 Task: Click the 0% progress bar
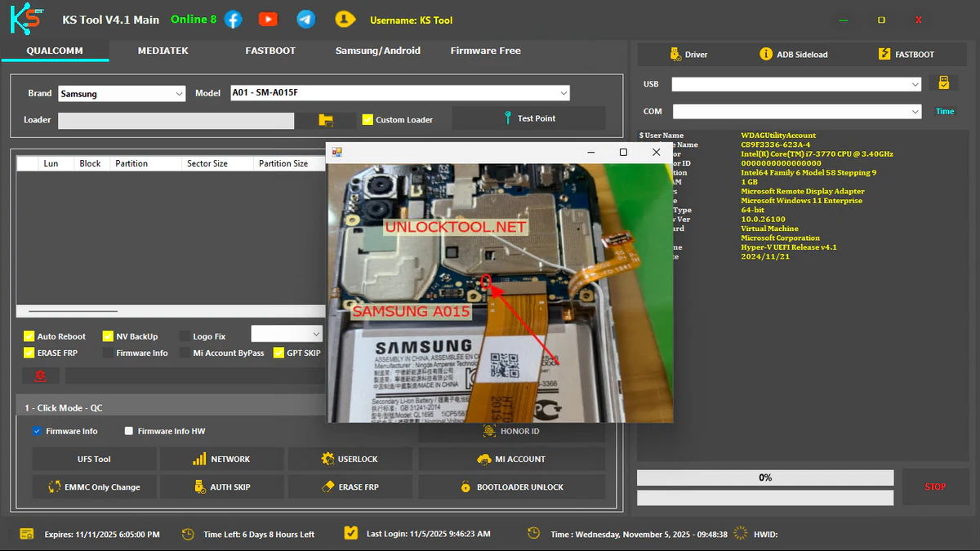tap(765, 478)
